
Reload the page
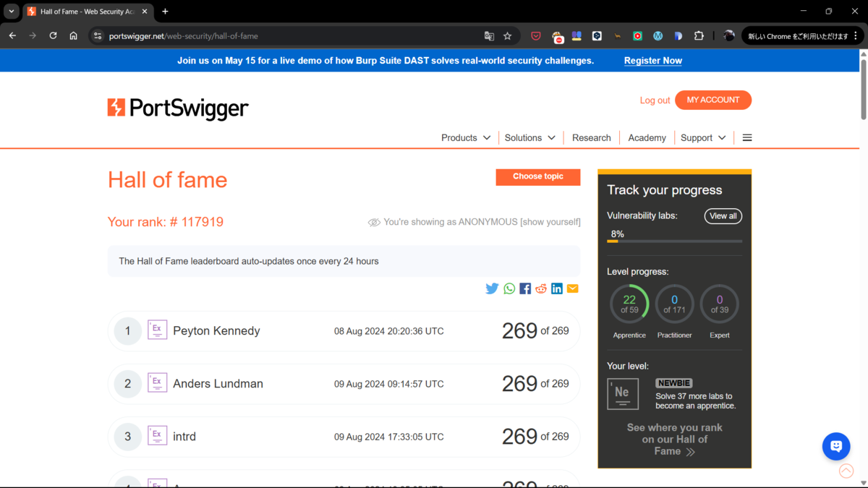pos(53,35)
